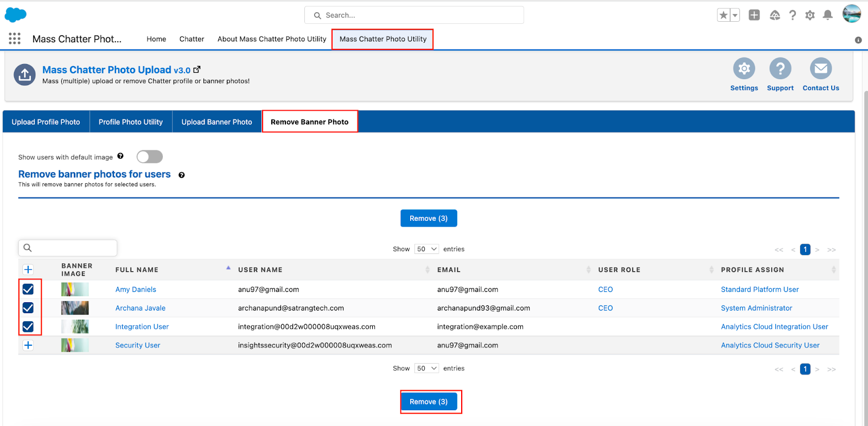Toggle Show users with default image switch
This screenshot has width=868, height=426.
point(150,157)
